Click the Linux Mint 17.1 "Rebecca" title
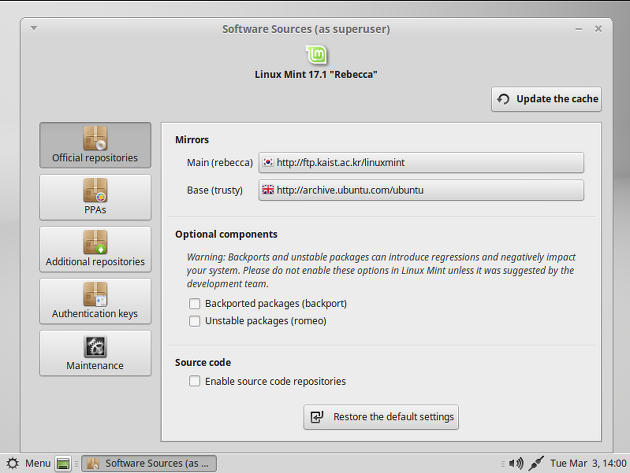This screenshot has height=473, width=630. [x=316, y=74]
